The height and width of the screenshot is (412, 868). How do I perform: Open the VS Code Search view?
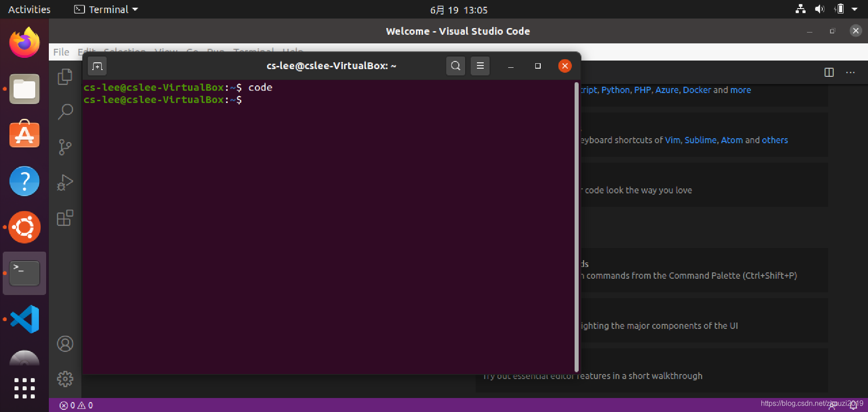click(65, 112)
